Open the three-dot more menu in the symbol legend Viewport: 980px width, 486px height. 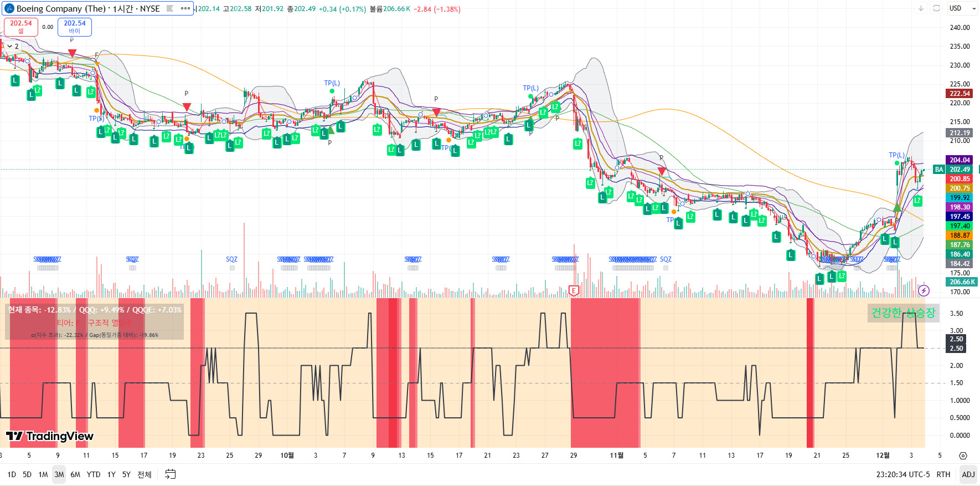pyautogui.click(x=185, y=8)
